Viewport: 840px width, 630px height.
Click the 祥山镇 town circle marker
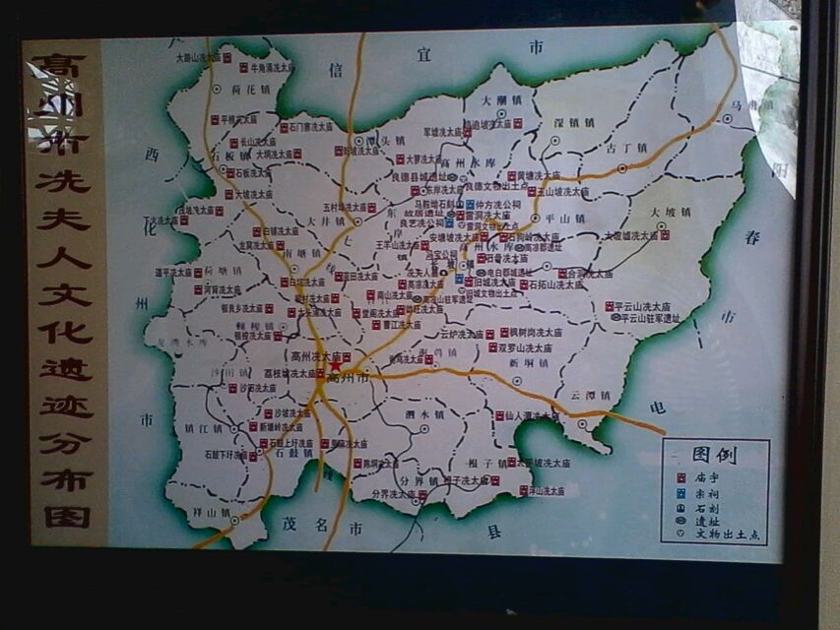pos(232,520)
